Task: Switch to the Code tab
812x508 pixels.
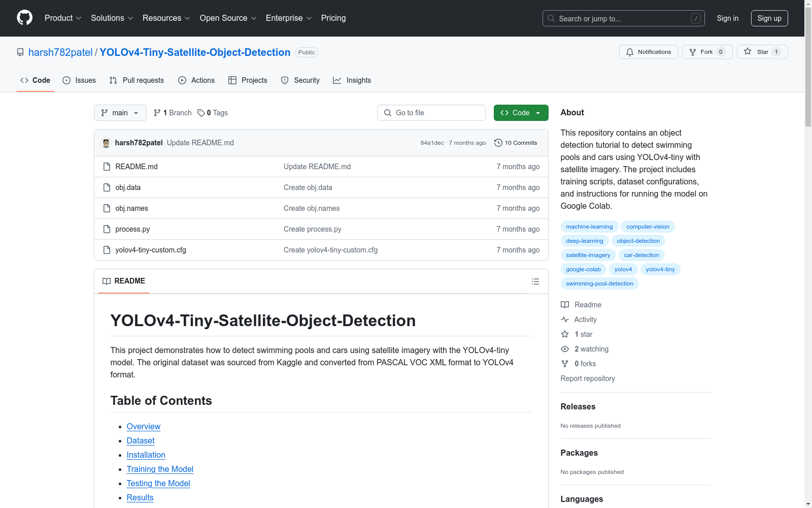Action: 36,80
